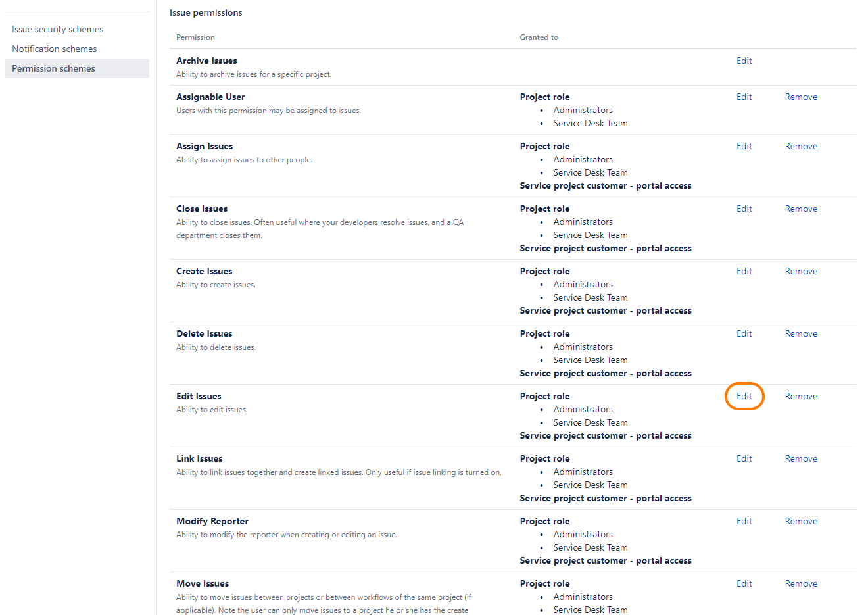Screen dimensions: 868x615
Task: Remove the Assignable User permission grants
Action: (x=800, y=97)
